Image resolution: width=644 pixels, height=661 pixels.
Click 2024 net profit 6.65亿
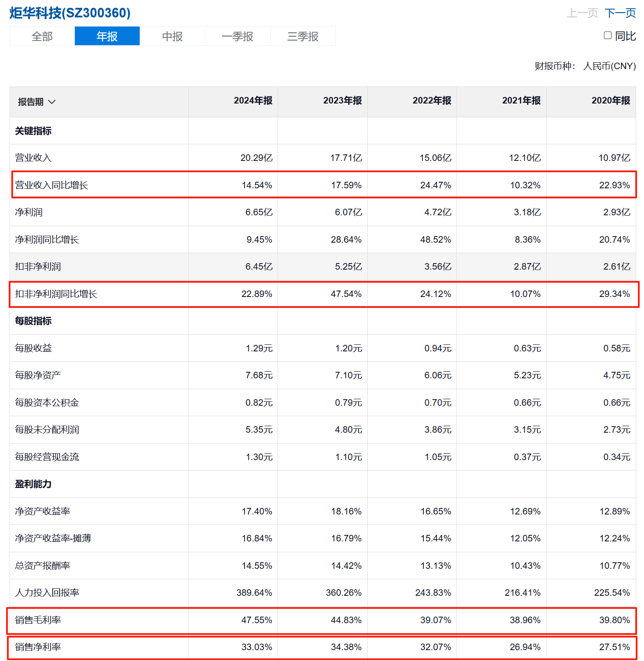pos(259,212)
